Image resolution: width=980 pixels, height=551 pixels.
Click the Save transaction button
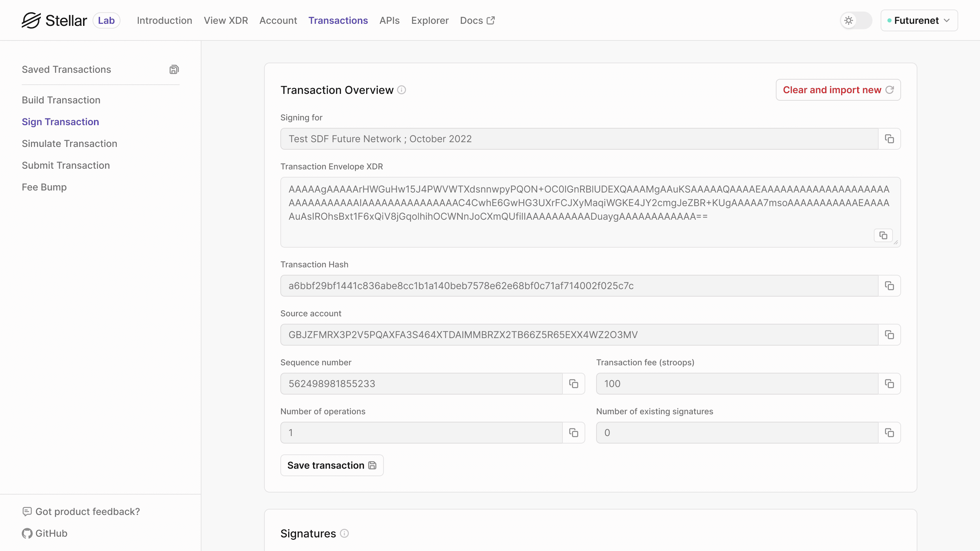coord(332,465)
